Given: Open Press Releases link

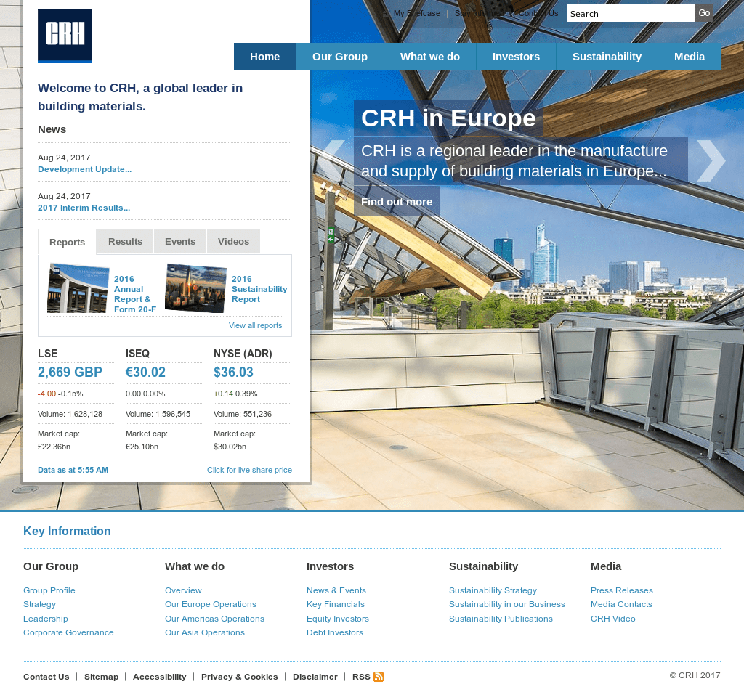Looking at the screenshot, I should [x=622, y=590].
